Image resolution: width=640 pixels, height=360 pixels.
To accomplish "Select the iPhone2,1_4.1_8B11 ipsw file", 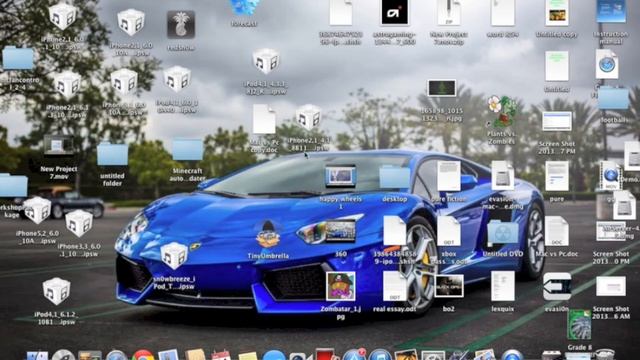I will pos(308,118).
